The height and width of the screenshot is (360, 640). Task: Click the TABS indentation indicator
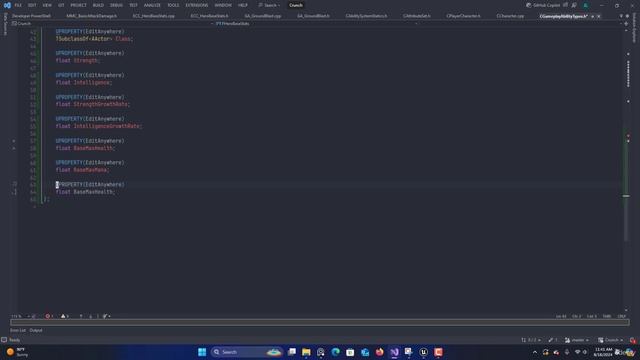pos(607,316)
